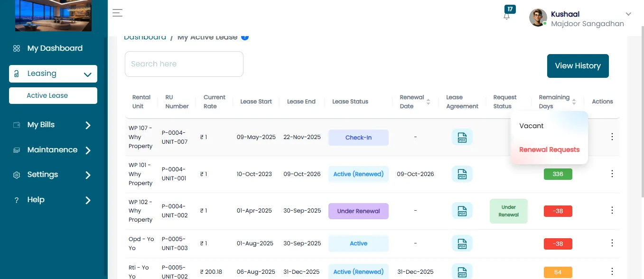Toggle the hamburger sidebar menu icon
Viewport: 644px width, 279px height.
click(x=118, y=13)
